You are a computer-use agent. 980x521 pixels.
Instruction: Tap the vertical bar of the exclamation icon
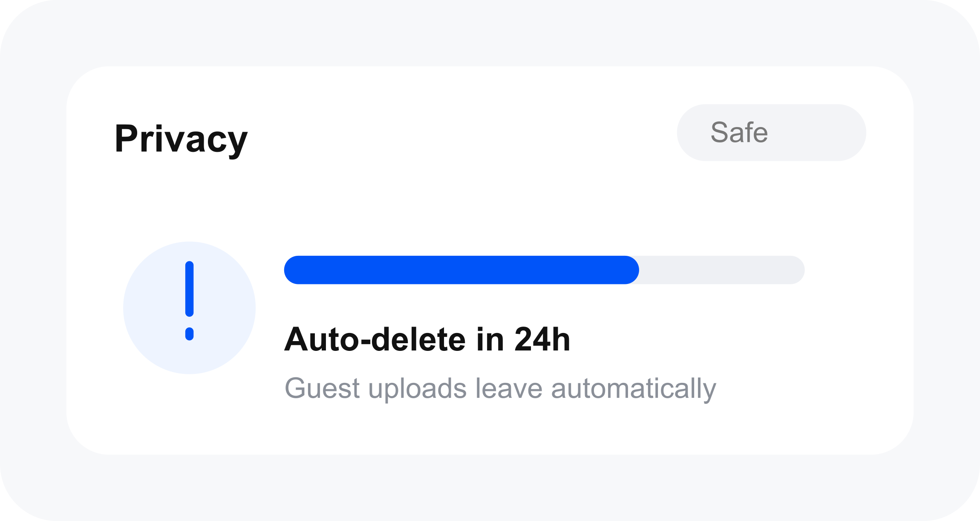click(190, 289)
